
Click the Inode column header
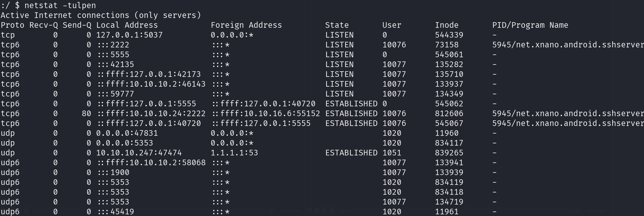[447, 25]
